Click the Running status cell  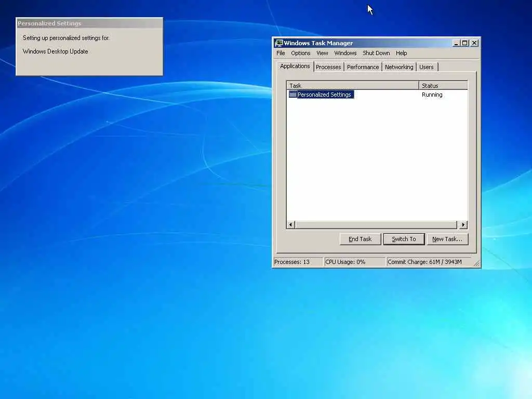coord(432,95)
